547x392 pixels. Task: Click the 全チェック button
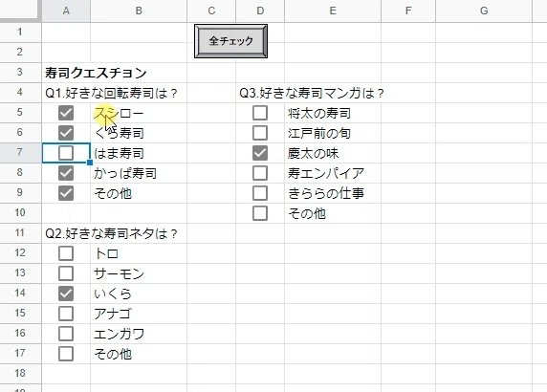click(x=230, y=41)
